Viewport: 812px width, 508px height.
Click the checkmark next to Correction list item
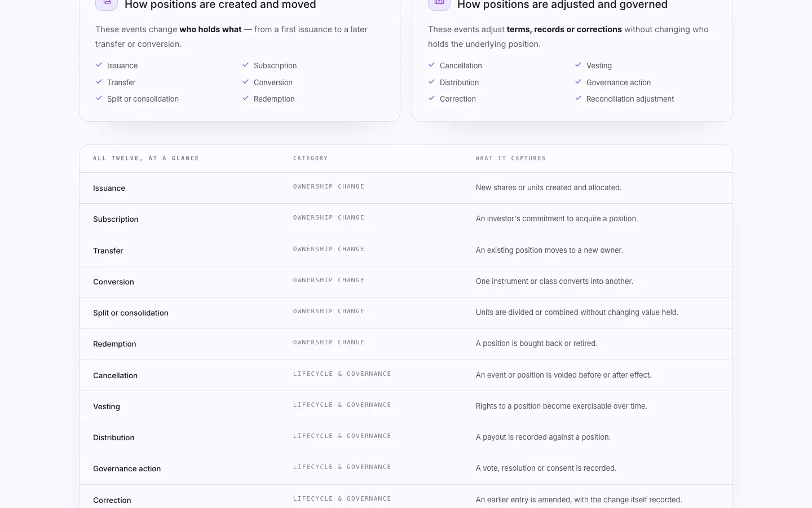coord(432,98)
